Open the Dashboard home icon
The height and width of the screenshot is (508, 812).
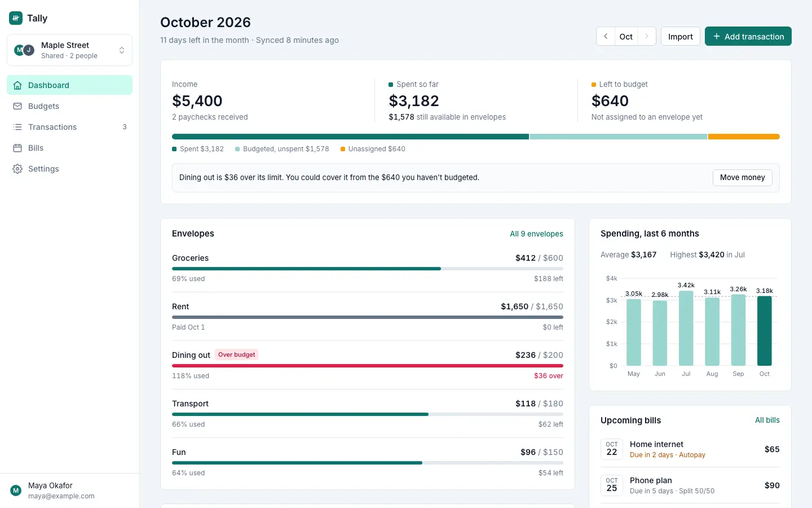(x=17, y=85)
